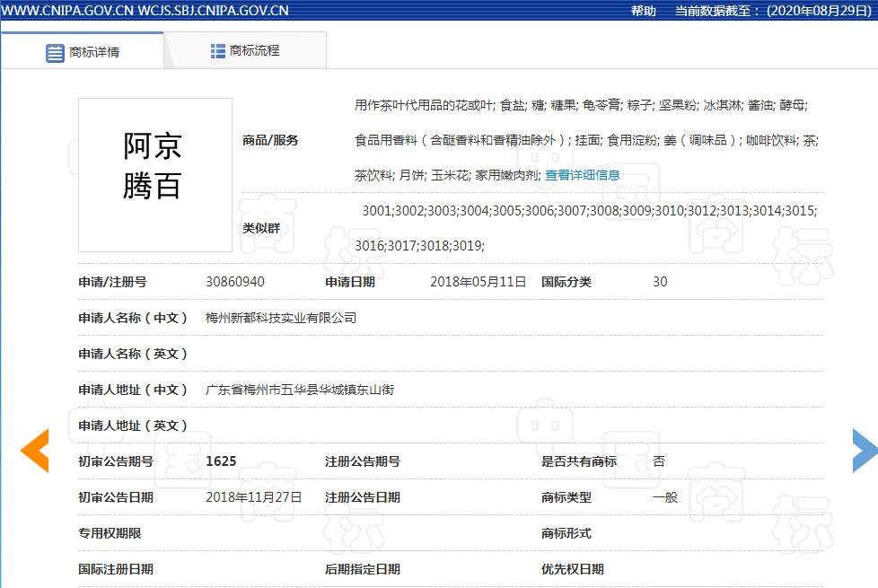
Task: Click WWW.CNIPA.GOV.CN header text
Action: [67, 11]
